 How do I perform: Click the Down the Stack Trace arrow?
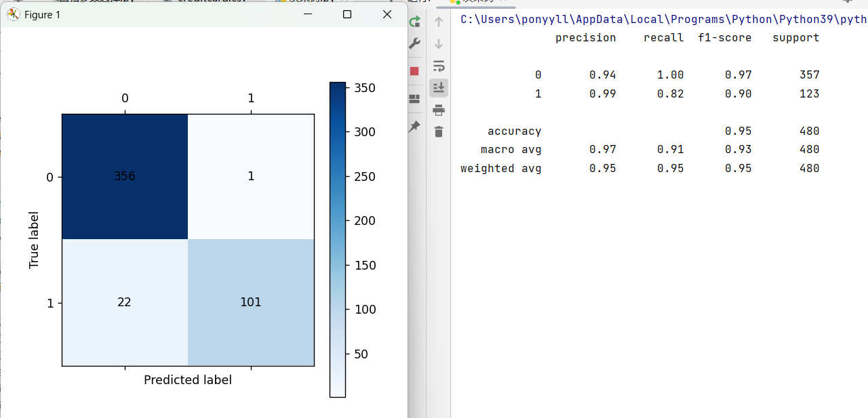439,44
